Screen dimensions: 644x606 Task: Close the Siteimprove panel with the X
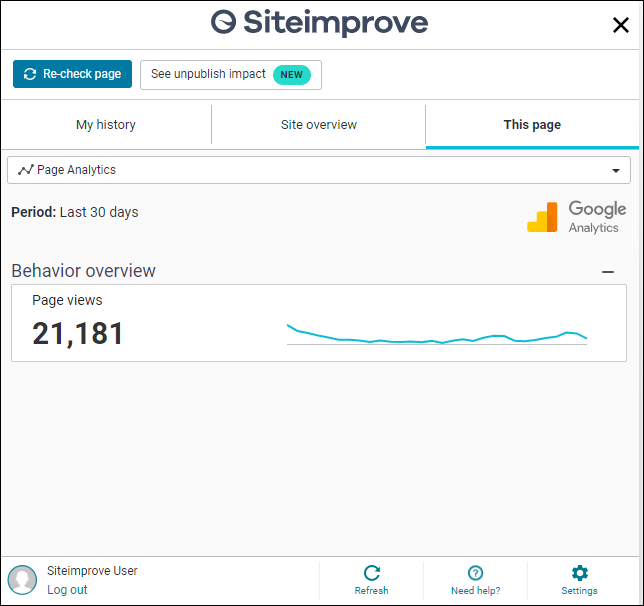tap(620, 25)
